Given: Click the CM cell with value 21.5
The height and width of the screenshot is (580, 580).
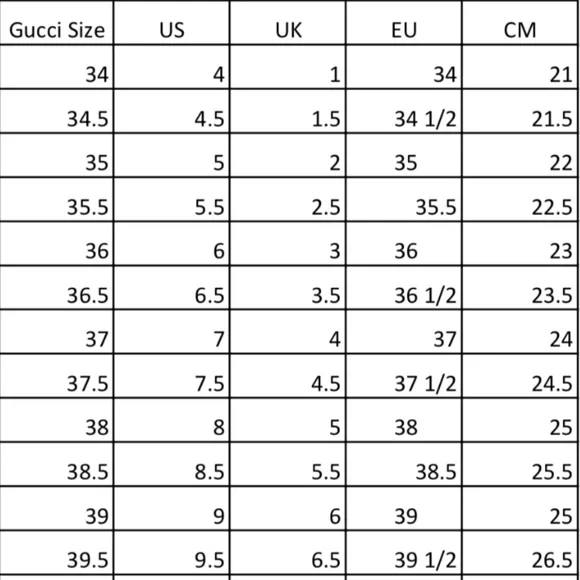Looking at the screenshot, I should [x=520, y=111].
